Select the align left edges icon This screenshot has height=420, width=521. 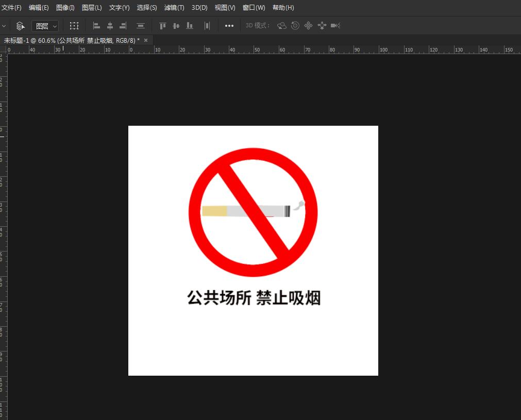96,26
